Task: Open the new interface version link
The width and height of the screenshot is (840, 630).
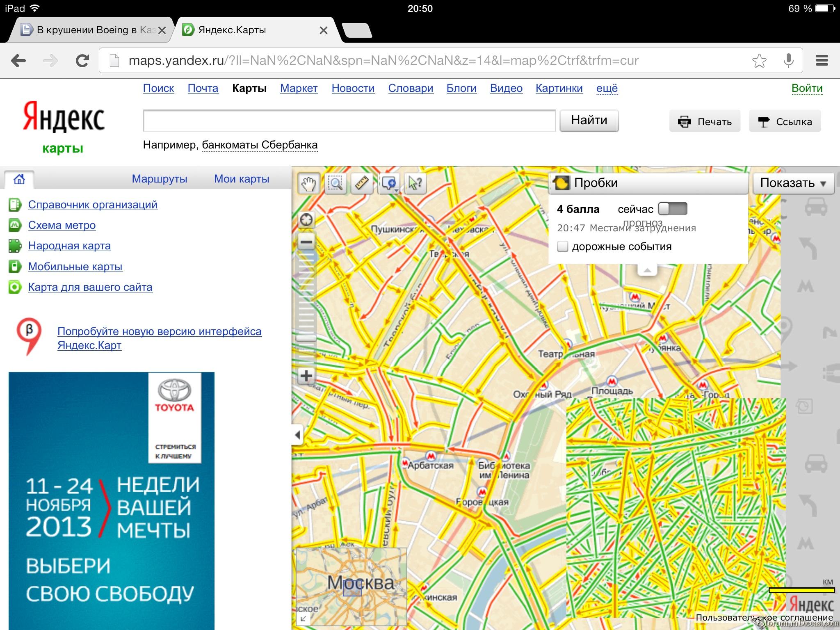Action: [x=159, y=338]
